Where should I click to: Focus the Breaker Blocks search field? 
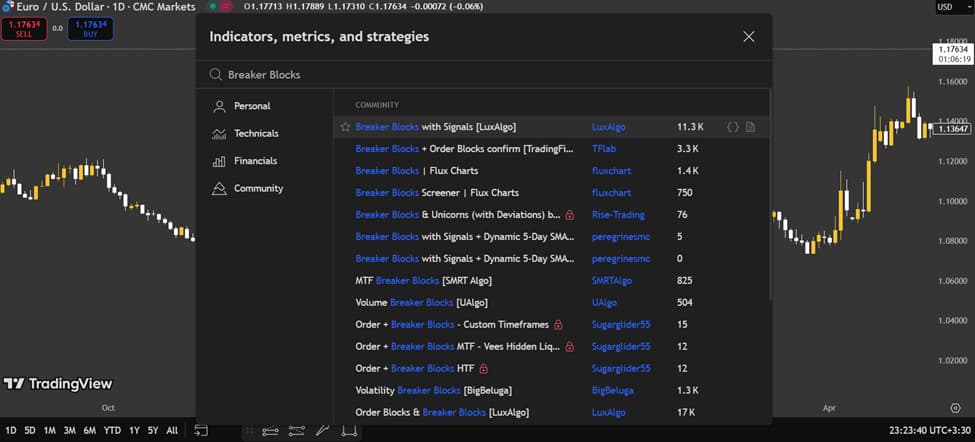click(480, 74)
